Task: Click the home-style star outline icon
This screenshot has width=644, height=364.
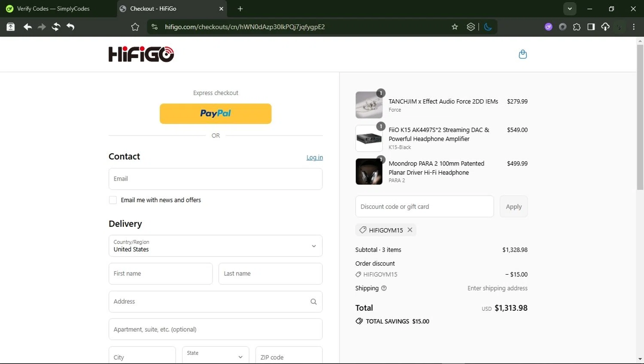Action: pos(135,27)
